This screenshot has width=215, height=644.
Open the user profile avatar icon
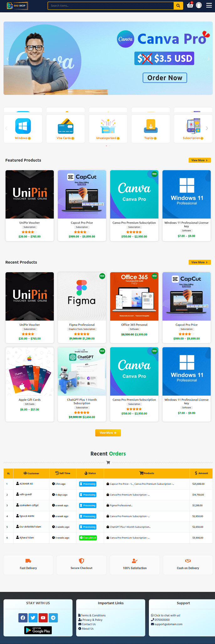199,5
